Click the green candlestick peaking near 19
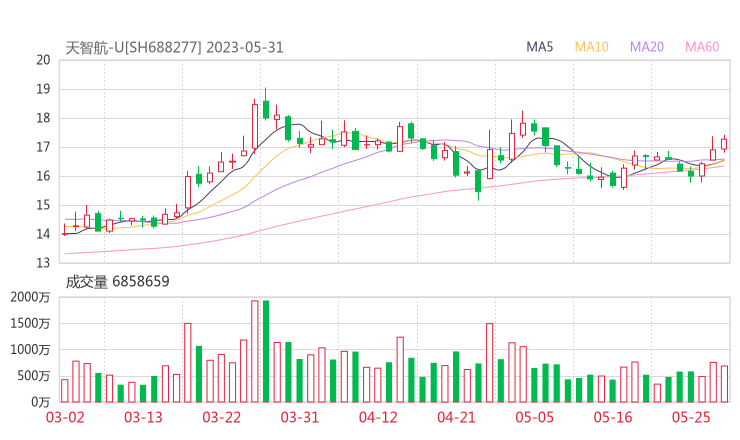This screenshot has width=740, height=440. click(266, 103)
